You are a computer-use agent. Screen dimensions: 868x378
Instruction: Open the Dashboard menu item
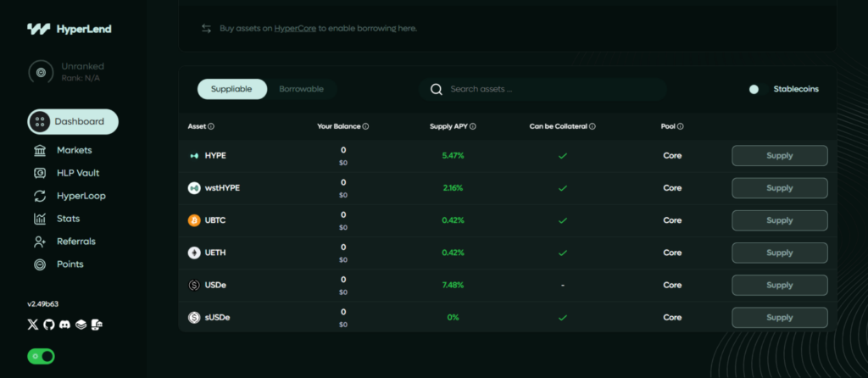click(x=73, y=122)
